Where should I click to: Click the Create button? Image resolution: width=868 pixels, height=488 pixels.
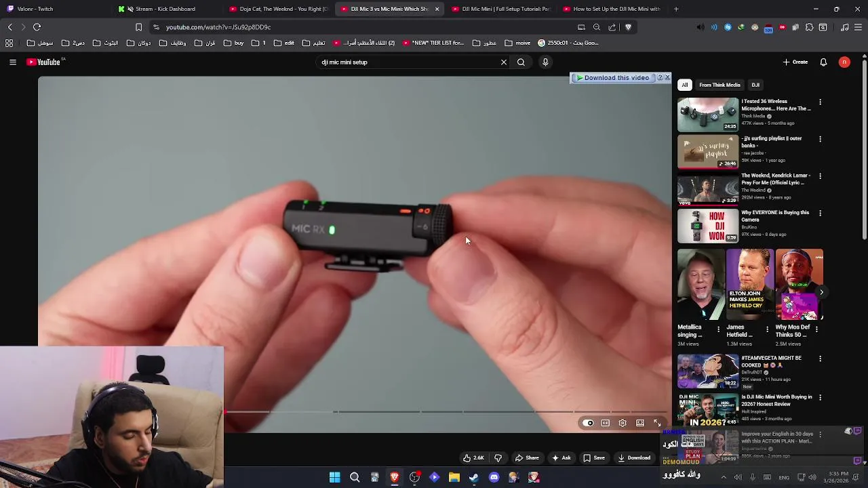pos(795,62)
